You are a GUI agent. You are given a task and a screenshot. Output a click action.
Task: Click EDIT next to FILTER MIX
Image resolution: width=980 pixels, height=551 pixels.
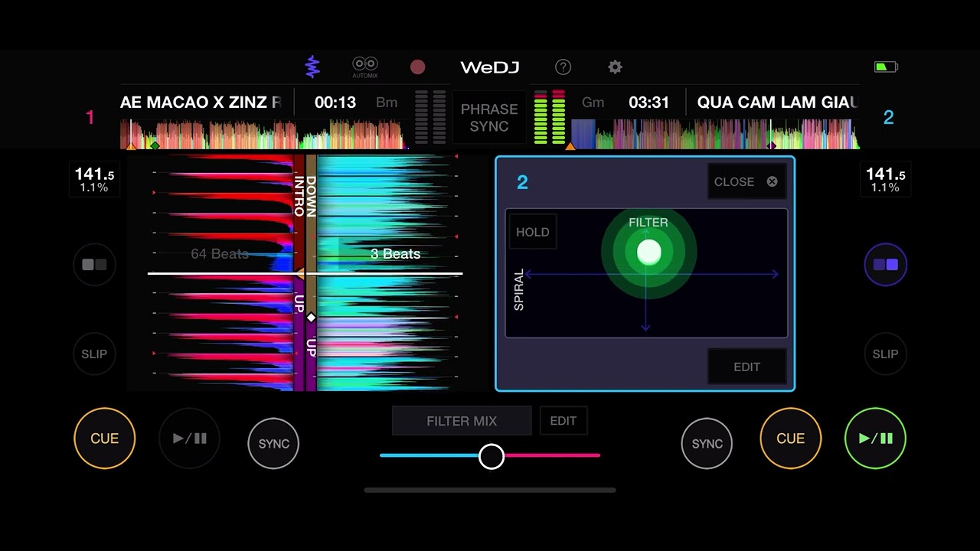point(563,421)
